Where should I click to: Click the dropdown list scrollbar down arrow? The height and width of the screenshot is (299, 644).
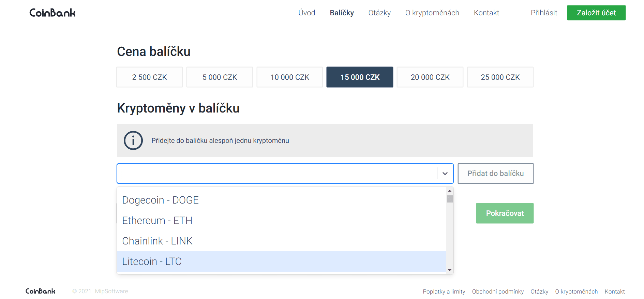[450, 270]
